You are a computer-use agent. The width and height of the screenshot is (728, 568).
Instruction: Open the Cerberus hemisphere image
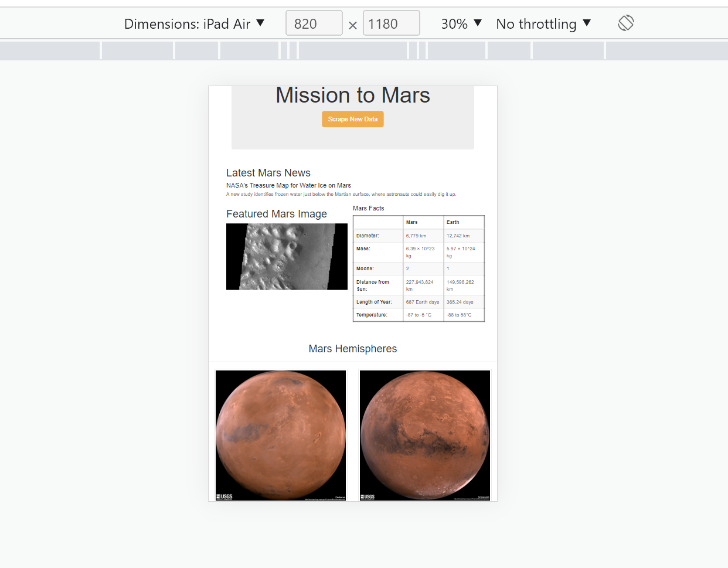pyautogui.click(x=281, y=436)
